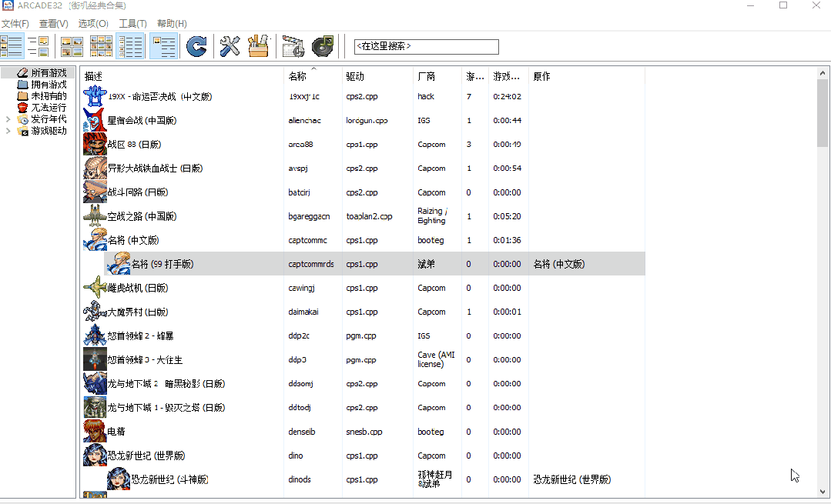
Task: Click the vertical scrollbar thumb
Action: pyautogui.click(x=823, y=113)
